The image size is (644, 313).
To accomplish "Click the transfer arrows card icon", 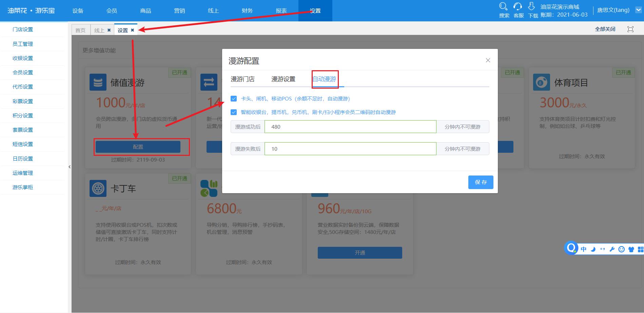I will click(209, 82).
